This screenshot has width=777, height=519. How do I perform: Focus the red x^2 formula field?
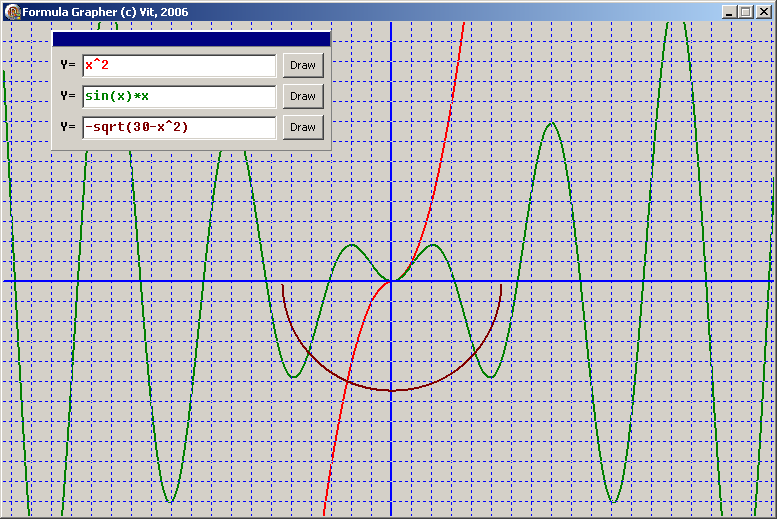[x=178, y=65]
